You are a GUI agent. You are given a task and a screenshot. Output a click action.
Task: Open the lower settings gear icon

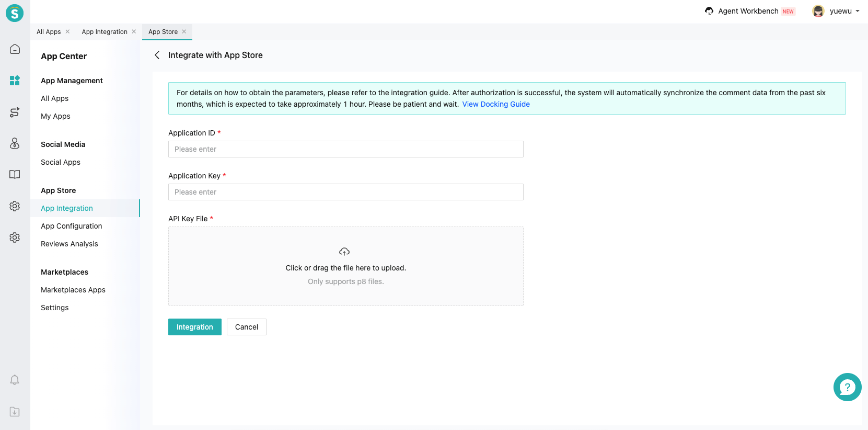15,237
